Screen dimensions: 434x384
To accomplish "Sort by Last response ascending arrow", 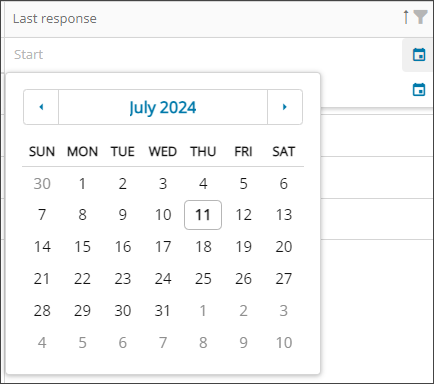I will pyautogui.click(x=406, y=17).
